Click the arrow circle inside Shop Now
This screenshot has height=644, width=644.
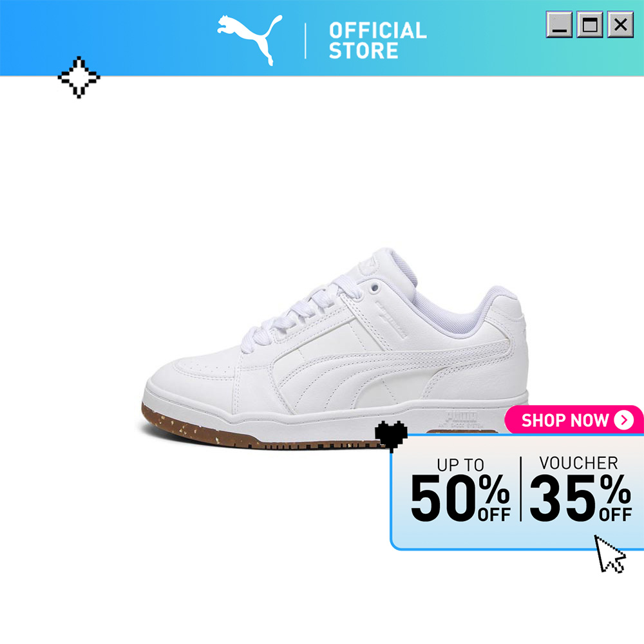click(623, 420)
